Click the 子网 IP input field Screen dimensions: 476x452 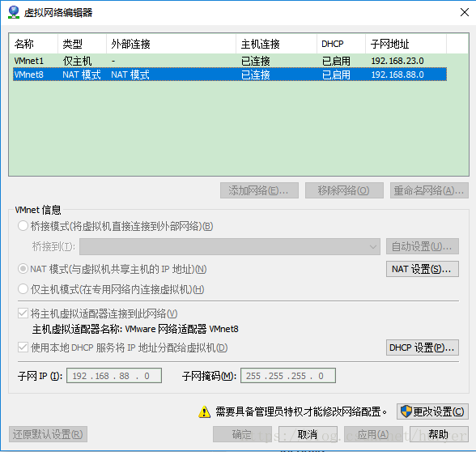tap(114, 376)
